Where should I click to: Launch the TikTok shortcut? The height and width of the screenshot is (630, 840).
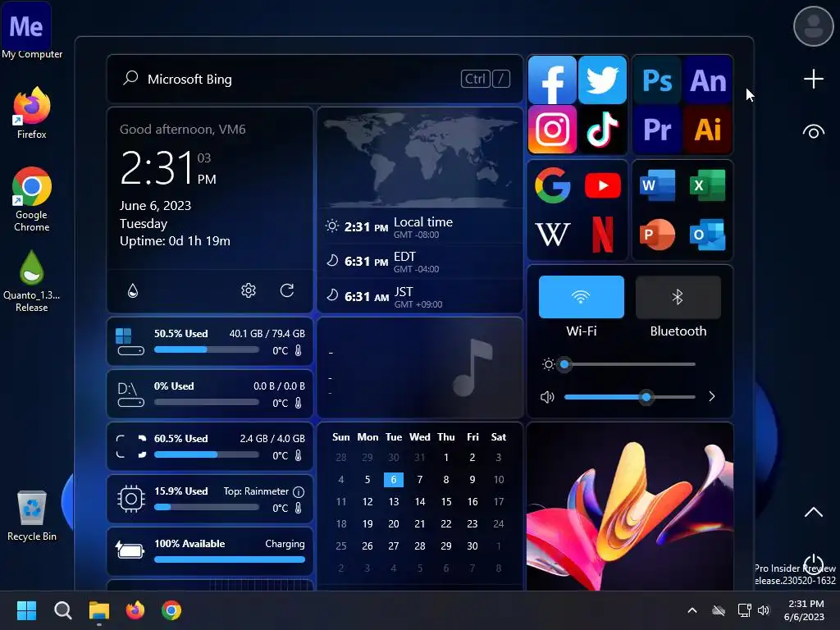coord(602,129)
